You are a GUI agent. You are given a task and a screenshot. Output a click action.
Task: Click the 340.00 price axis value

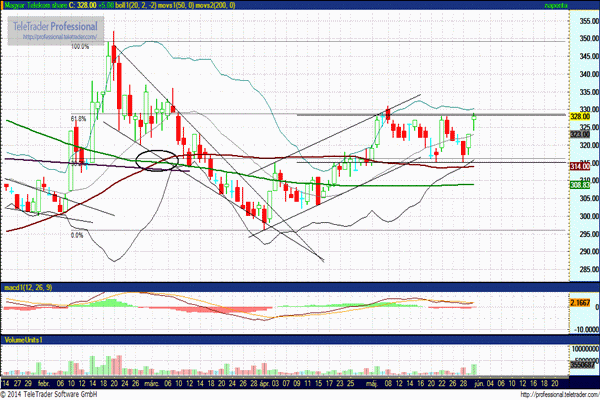coord(589,74)
